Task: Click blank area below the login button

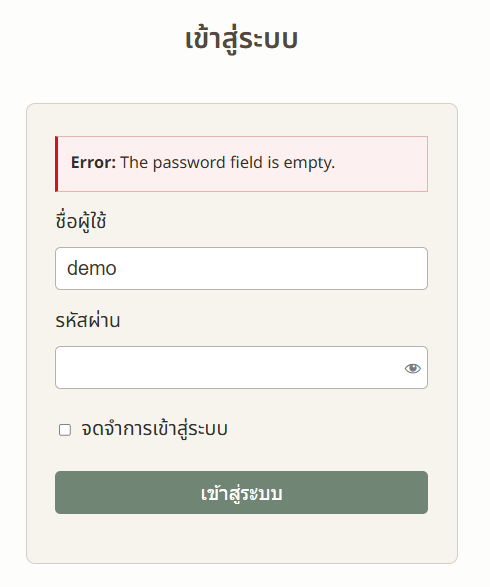Action: pyautogui.click(x=241, y=538)
